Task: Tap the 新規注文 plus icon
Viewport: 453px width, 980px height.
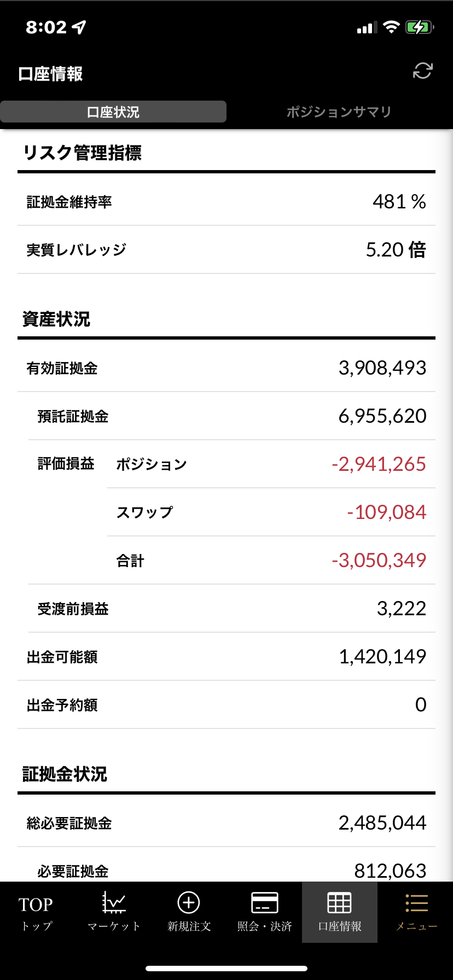Action: (x=189, y=903)
